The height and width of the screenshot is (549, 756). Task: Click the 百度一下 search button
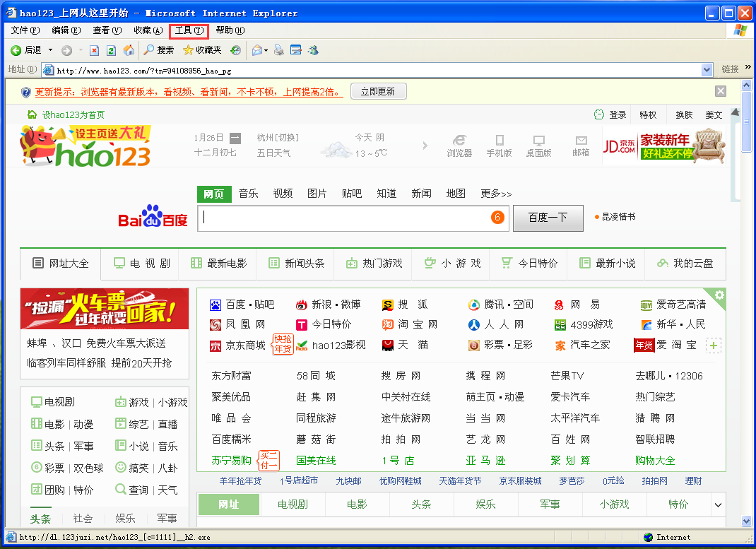(548, 218)
